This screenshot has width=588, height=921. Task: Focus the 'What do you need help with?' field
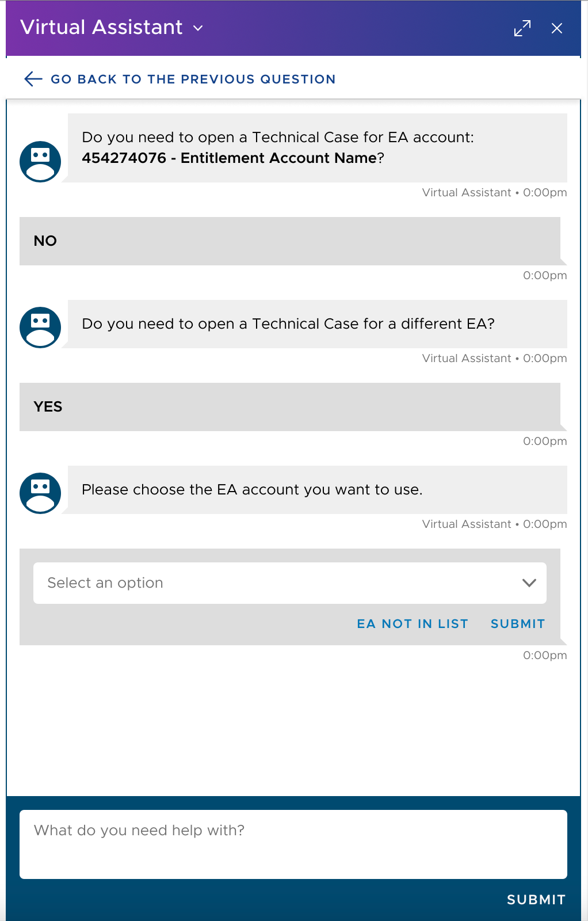(293, 844)
